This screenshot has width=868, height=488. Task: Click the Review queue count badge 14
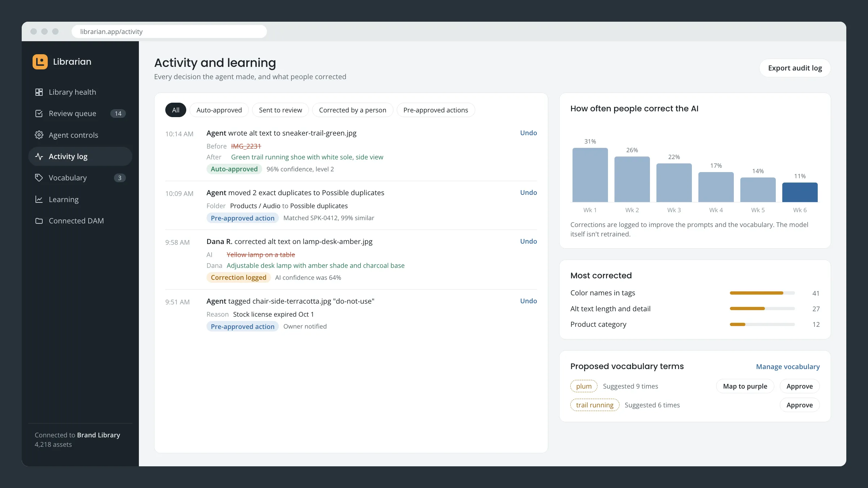118,114
